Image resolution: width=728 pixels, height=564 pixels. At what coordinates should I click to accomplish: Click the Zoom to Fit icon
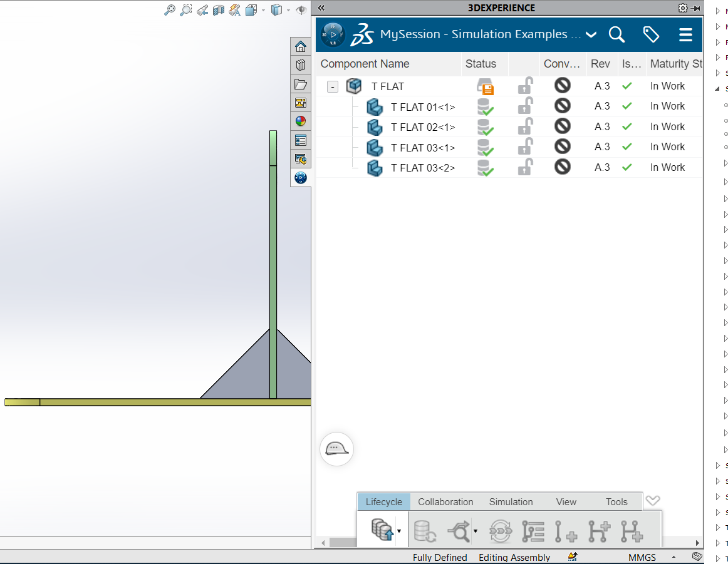[170, 10]
